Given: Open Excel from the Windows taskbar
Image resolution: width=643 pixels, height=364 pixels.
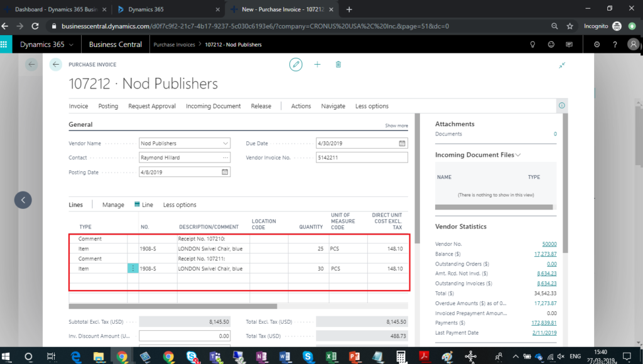Looking at the screenshot, I should pos(331,356).
